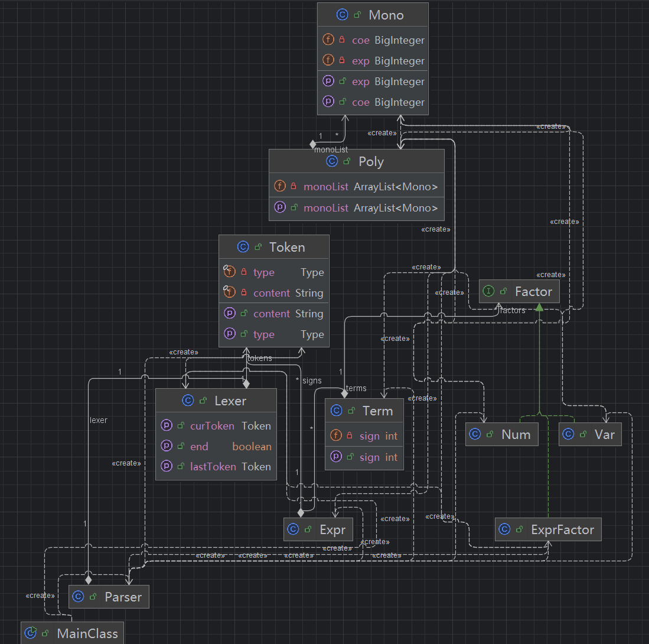
Task: Click the interface icon next to Factor
Action: (488, 291)
